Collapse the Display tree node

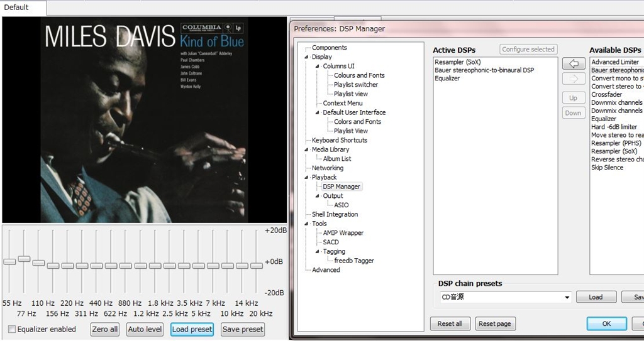pos(306,57)
